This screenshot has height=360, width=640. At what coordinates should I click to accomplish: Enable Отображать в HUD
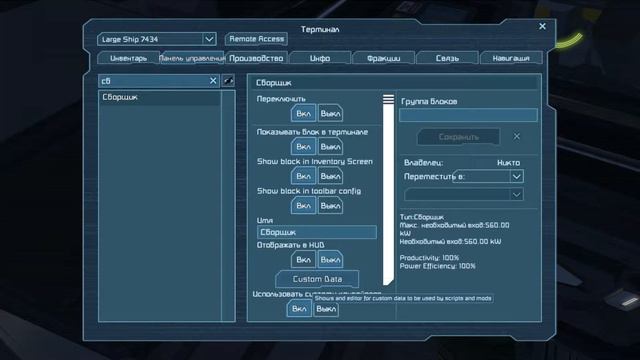point(303,260)
